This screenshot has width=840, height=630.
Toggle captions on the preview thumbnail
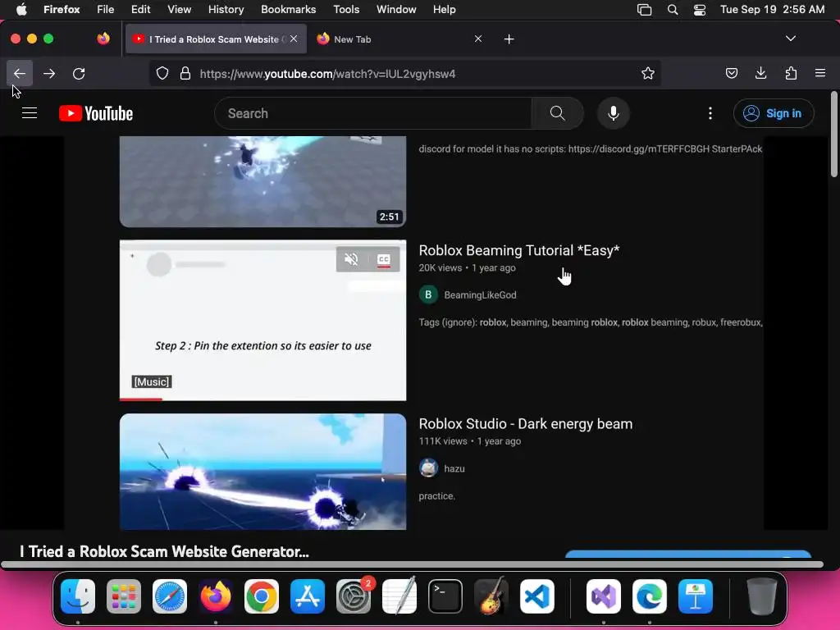tap(384, 259)
